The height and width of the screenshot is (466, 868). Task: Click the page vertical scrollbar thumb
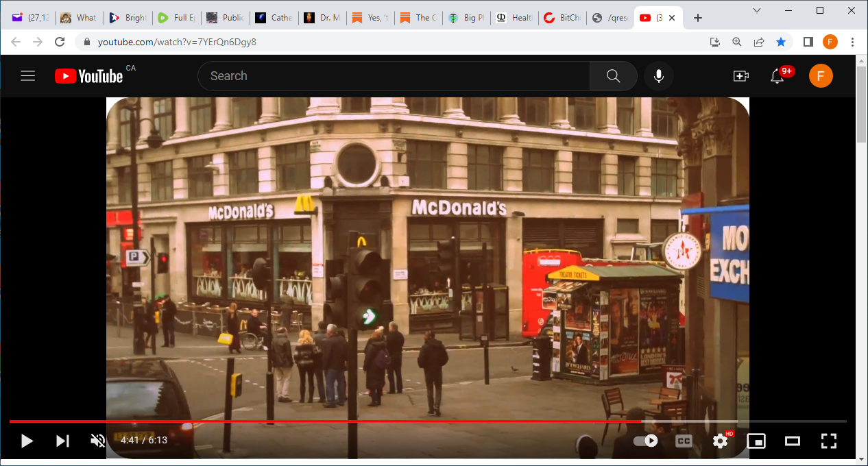coord(862,104)
